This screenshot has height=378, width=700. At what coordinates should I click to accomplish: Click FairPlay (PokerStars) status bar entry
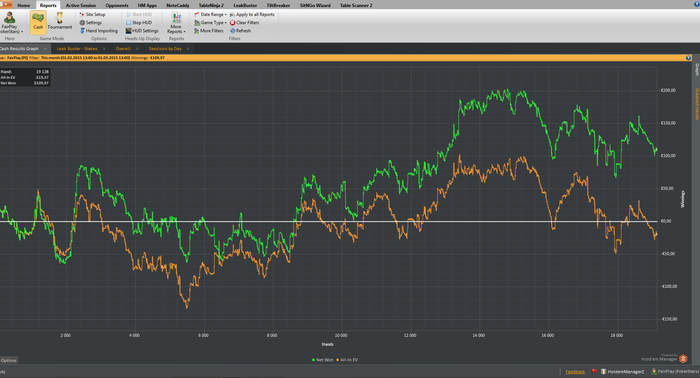coord(675,371)
